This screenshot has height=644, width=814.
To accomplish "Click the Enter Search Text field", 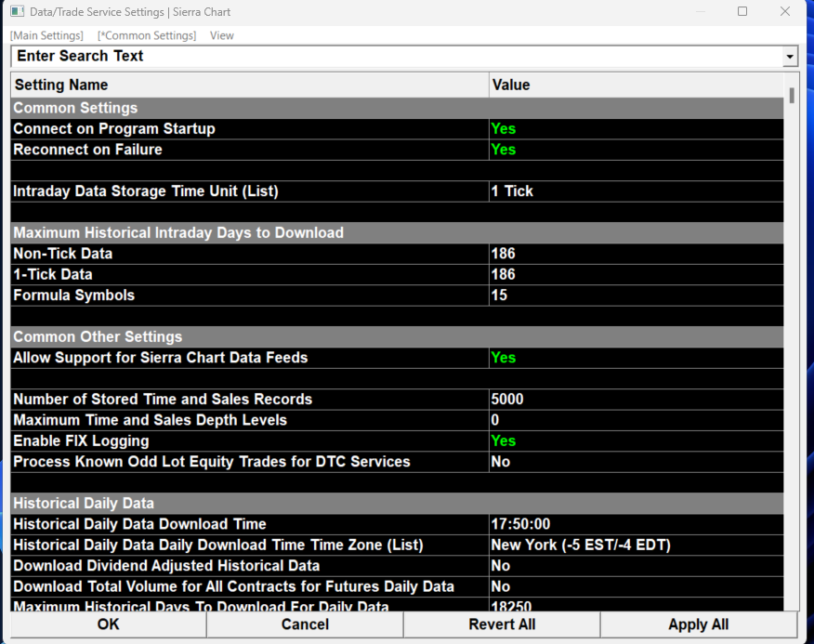I will (x=397, y=56).
